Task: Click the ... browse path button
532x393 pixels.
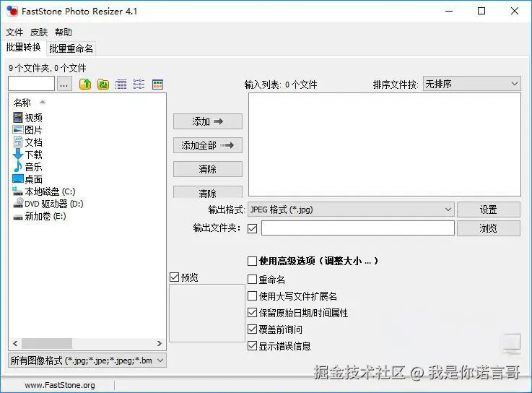Action: (x=64, y=84)
